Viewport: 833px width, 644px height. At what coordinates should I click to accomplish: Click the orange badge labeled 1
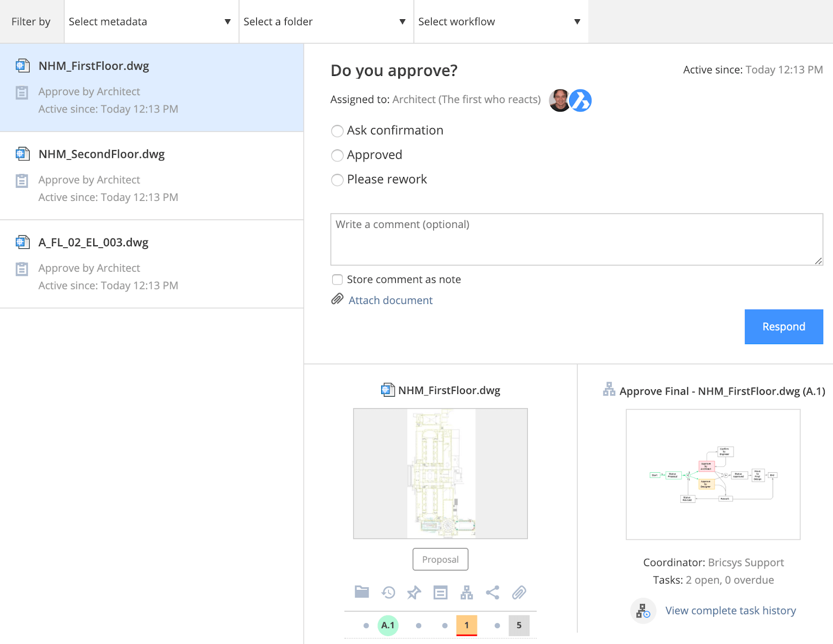click(x=466, y=625)
